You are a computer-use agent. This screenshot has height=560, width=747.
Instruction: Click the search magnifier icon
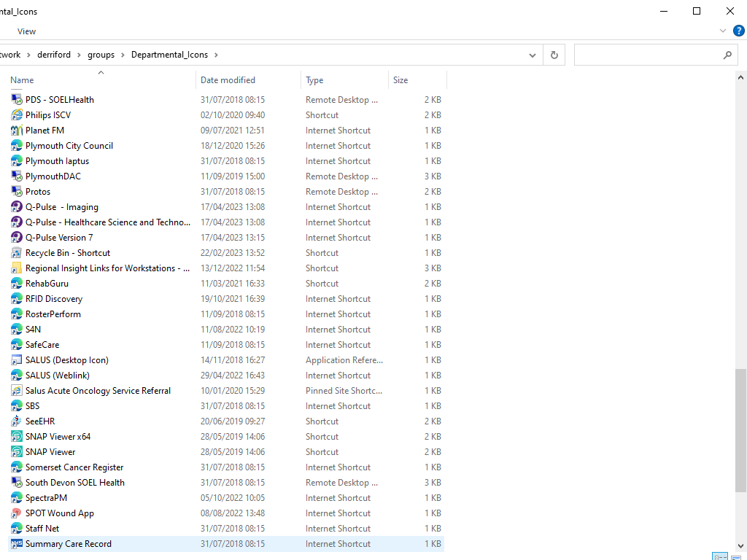point(727,55)
